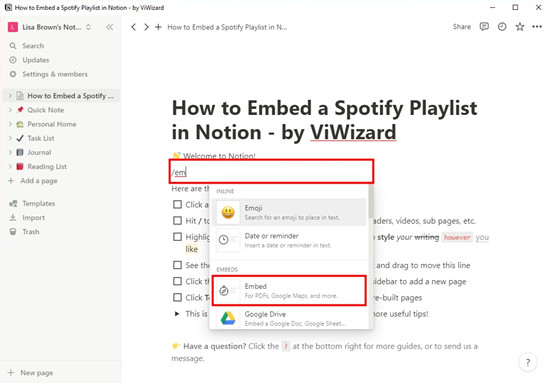The height and width of the screenshot is (383, 550).
Task: Click the workspace avatar icon
Action: click(x=13, y=27)
